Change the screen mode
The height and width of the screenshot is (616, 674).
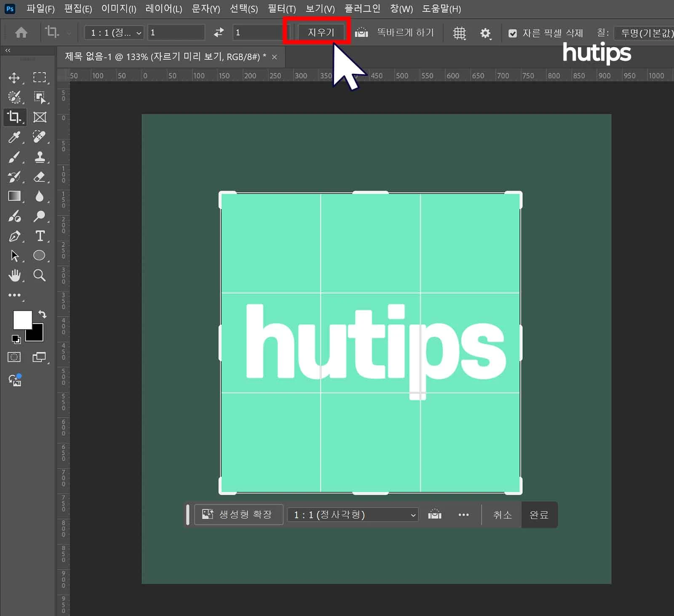pyautogui.click(x=39, y=357)
